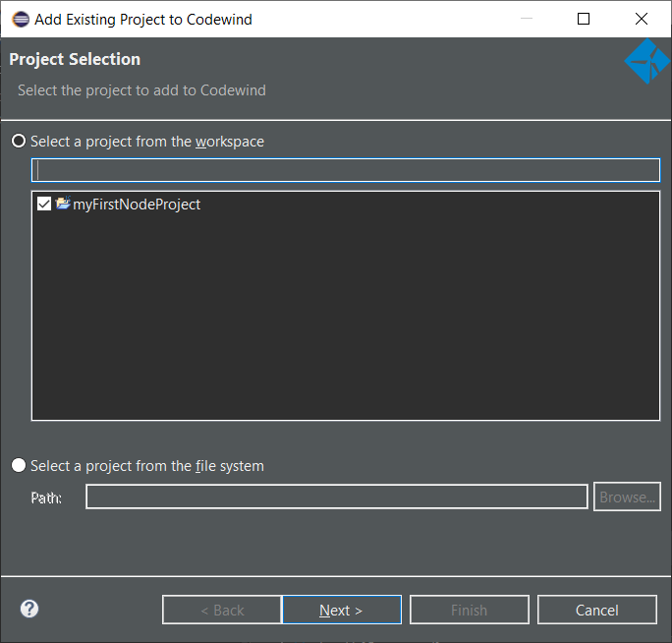Uncheck the myFirstNodeProject checkbox

point(44,204)
